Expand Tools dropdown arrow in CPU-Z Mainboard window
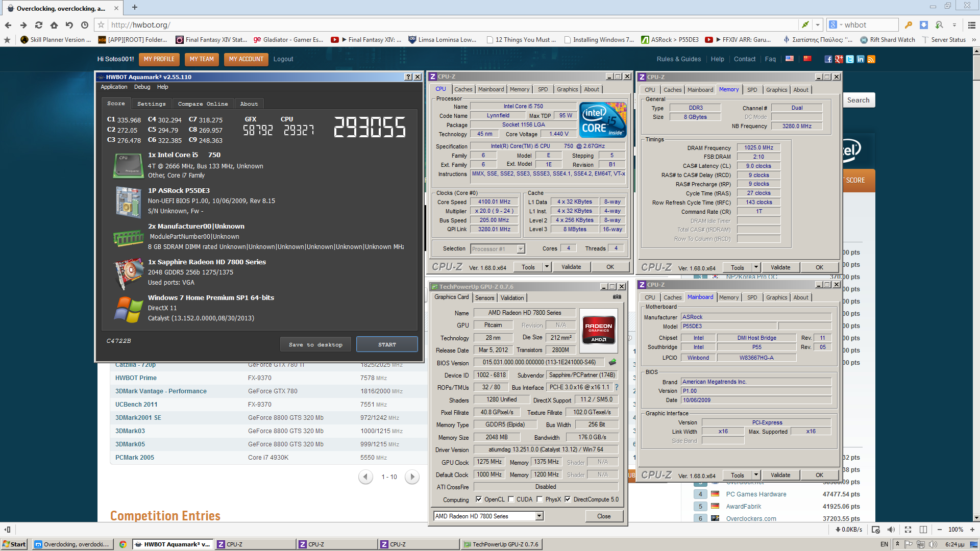 click(x=756, y=475)
